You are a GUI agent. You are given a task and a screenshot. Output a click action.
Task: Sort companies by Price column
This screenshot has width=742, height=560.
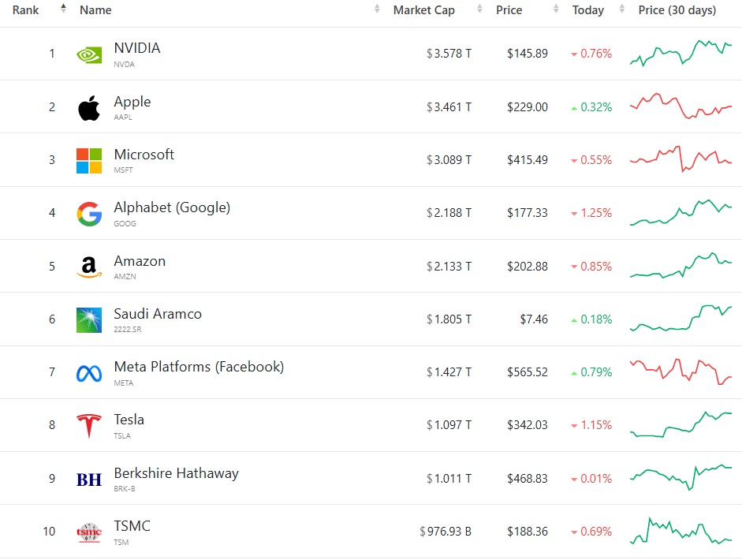tap(509, 10)
